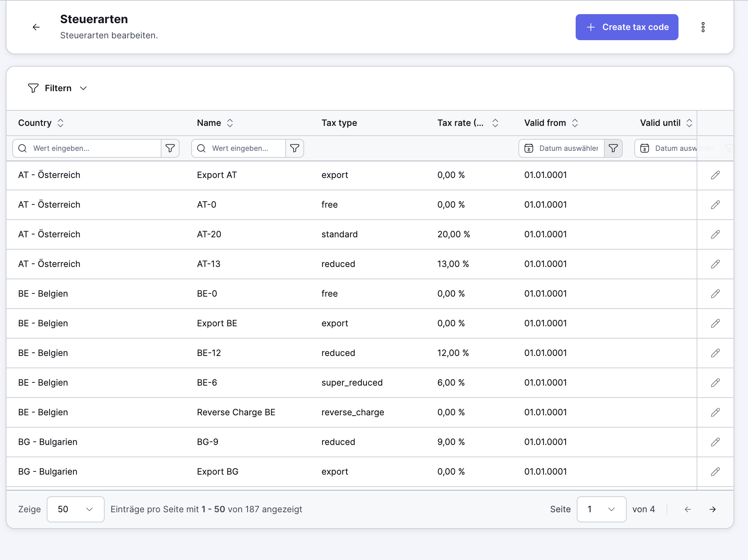Screen dimensions: 748x560
Task: Click the pencil icon for the BE-12 row
Action: (715, 353)
